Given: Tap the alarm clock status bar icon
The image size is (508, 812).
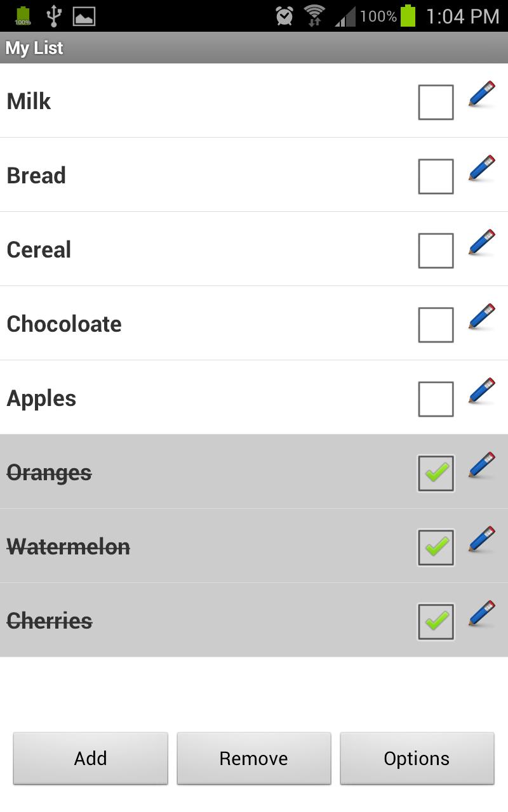Looking at the screenshot, I should point(284,15).
